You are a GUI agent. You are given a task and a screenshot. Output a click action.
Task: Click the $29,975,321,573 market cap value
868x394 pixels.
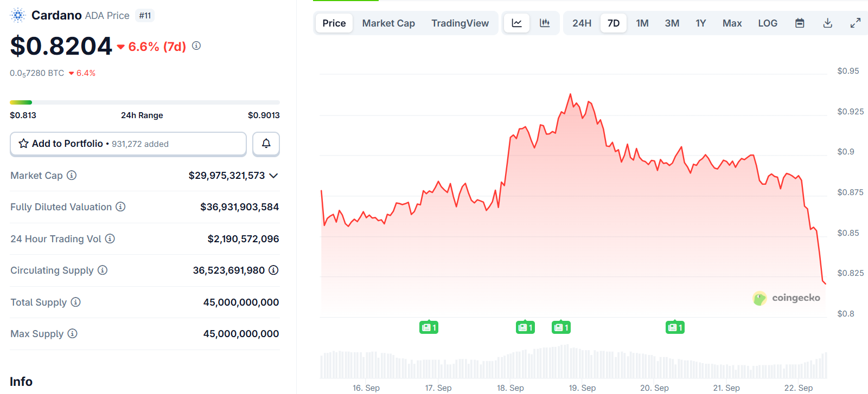(227, 176)
